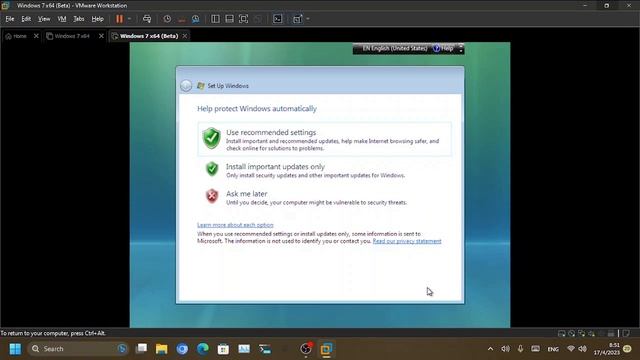Toggle the thumbnail bar view icon
Viewport: 640px width, 360px height.
click(229, 19)
